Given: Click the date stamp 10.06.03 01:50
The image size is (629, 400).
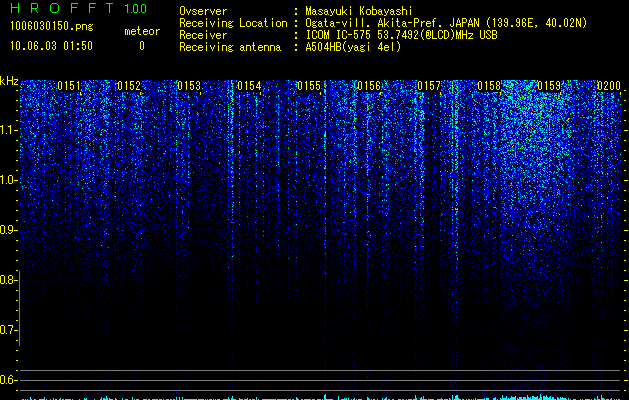Looking at the screenshot, I should [51, 46].
